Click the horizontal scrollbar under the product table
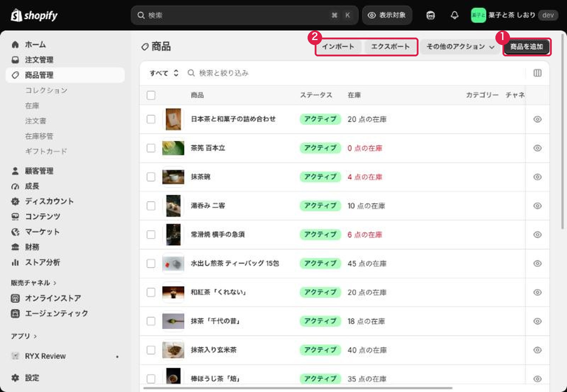 (298, 388)
